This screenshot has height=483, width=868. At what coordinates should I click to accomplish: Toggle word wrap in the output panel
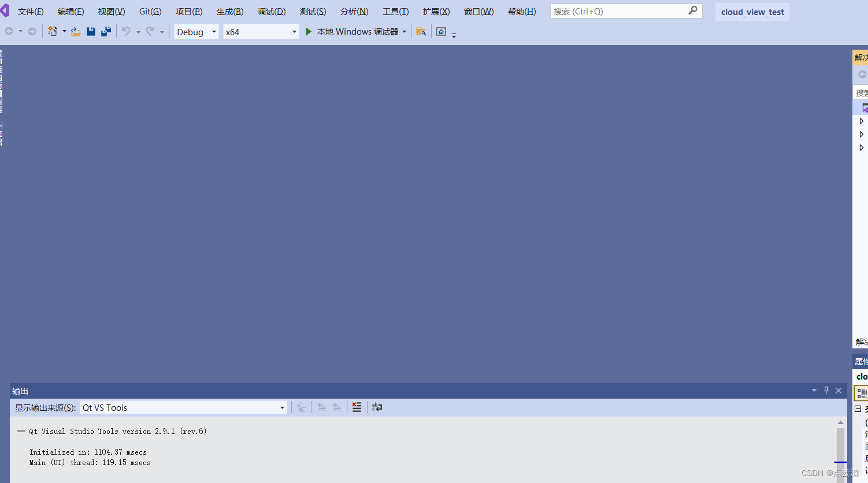coord(377,407)
